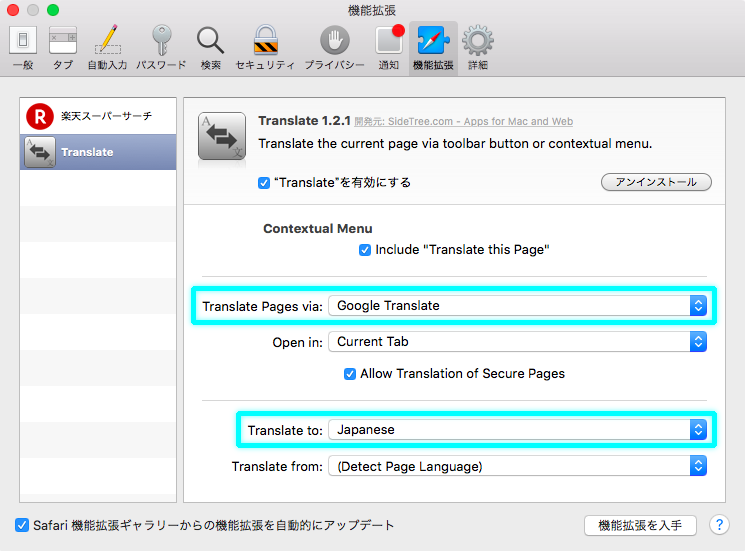Uncheck "Translate"を有効にする checkbox
The image size is (745, 551).
coord(264,183)
